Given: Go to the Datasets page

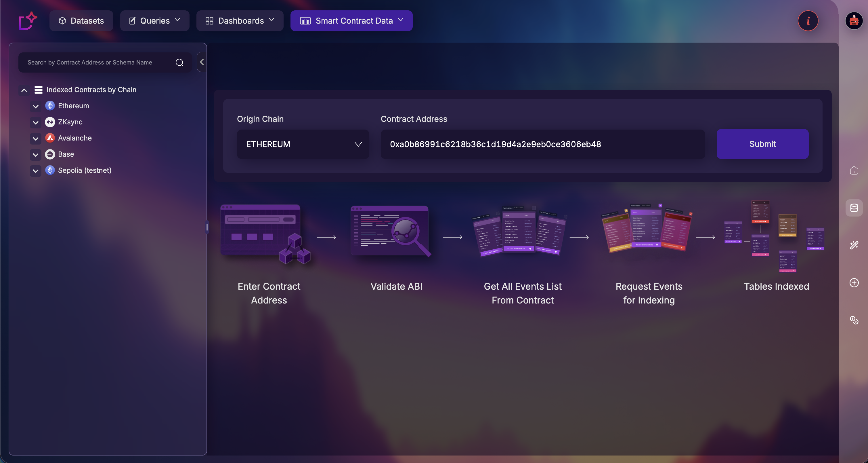Looking at the screenshot, I should 81,21.
